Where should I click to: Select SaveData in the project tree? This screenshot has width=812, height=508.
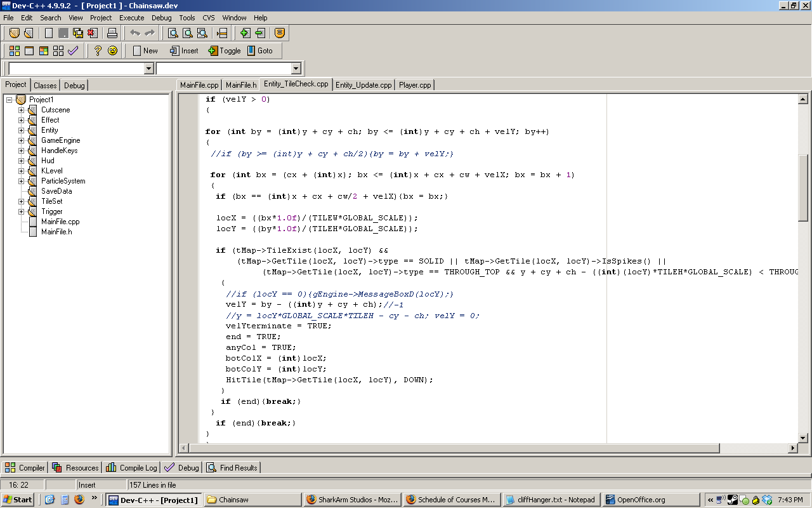[x=56, y=191]
